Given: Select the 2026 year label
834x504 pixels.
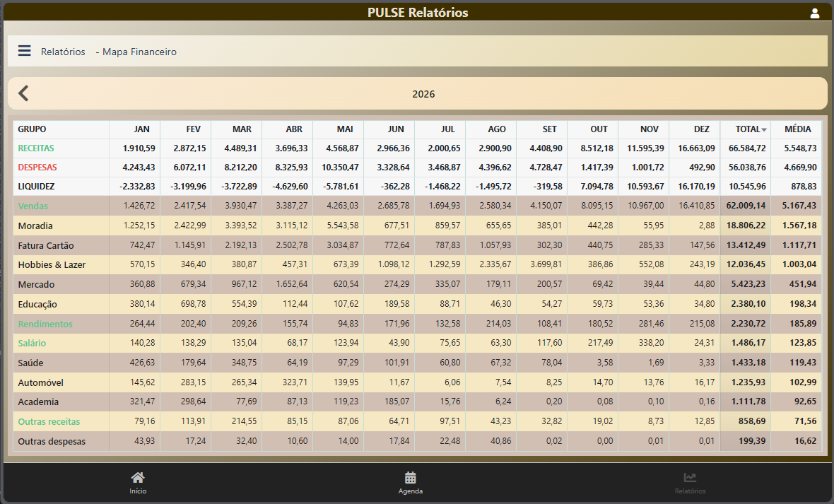Looking at the screenshot, I should click(423, 94).
